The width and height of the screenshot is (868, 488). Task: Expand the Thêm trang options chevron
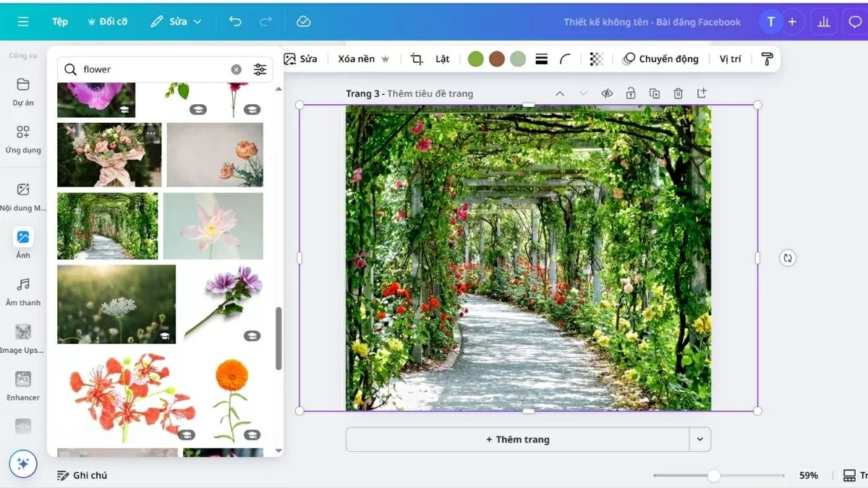pyautogui.click(x=699, y=439)
